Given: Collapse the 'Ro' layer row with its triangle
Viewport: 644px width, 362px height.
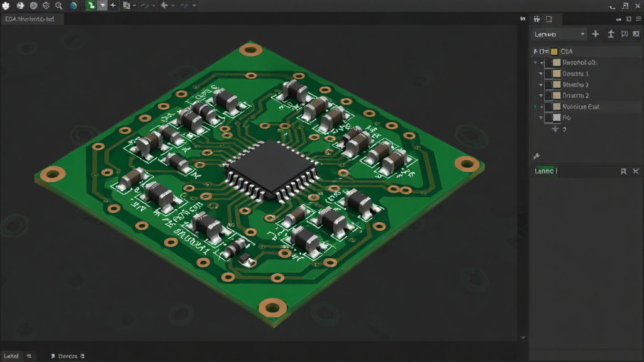Looking at the screenshot, I should [x=541, y=118].
